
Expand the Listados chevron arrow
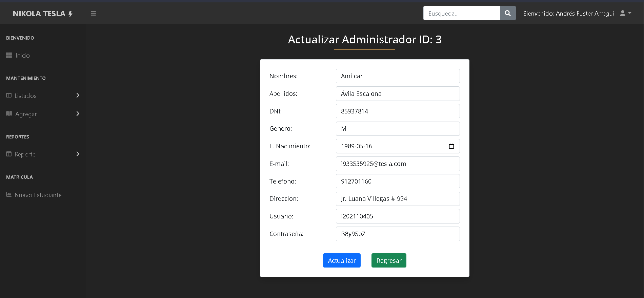tap(78, 95)
